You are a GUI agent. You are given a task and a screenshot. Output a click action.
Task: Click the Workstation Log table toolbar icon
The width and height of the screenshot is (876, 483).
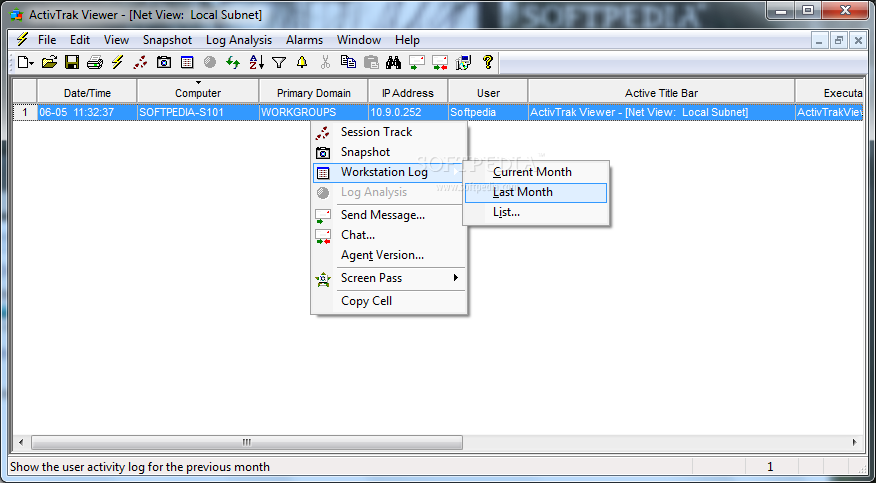(187, 62)
